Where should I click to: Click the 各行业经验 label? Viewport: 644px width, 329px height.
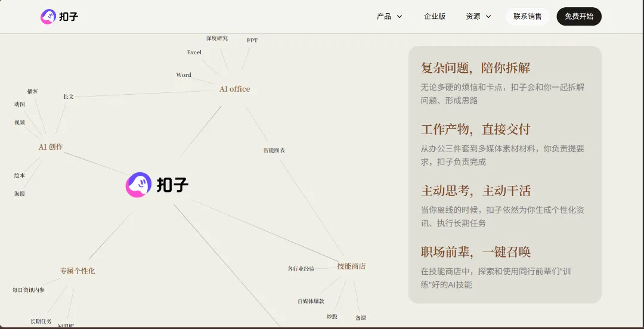[301, 269]
